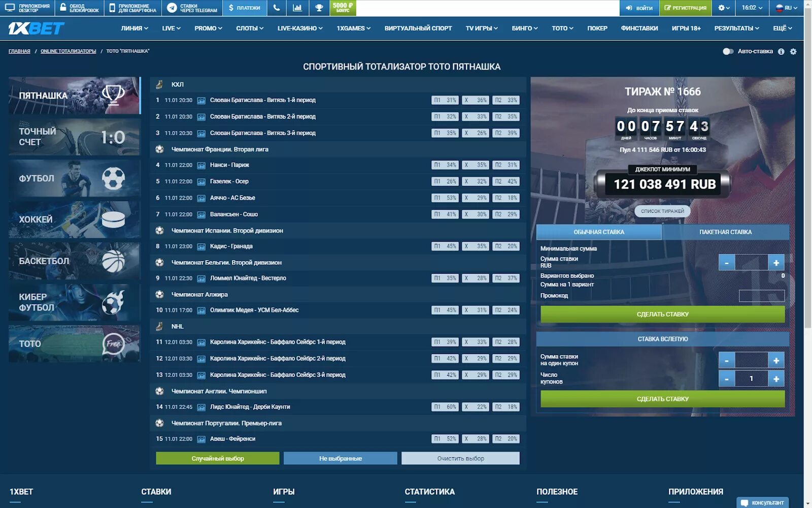This screenshot has width=812, height=508.
Task: Select П1 60% for Лидс Юнайтед - Дерби Каунти
Action: 445,406
